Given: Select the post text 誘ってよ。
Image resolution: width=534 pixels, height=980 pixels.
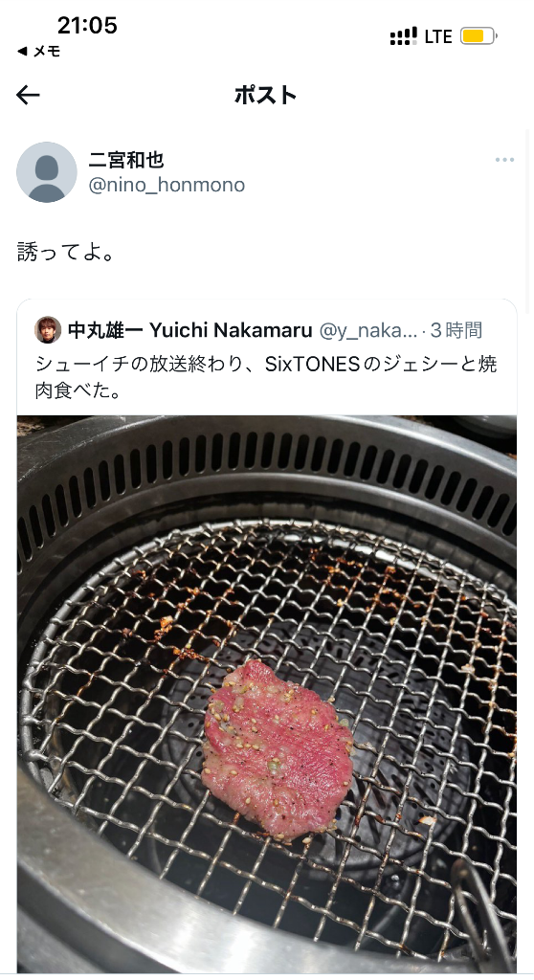Looking at the screenshot, I should tap(66, 252).
